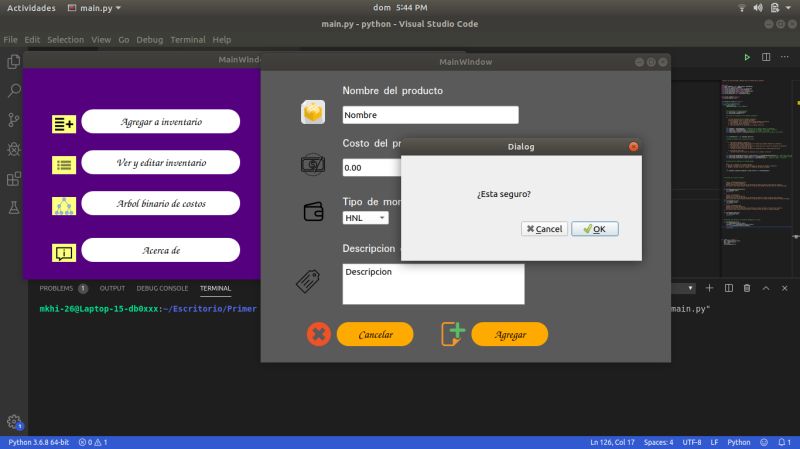Viewport: 800px width, 449px height.
Task: Click the product box icon
Action: [313, 112]
